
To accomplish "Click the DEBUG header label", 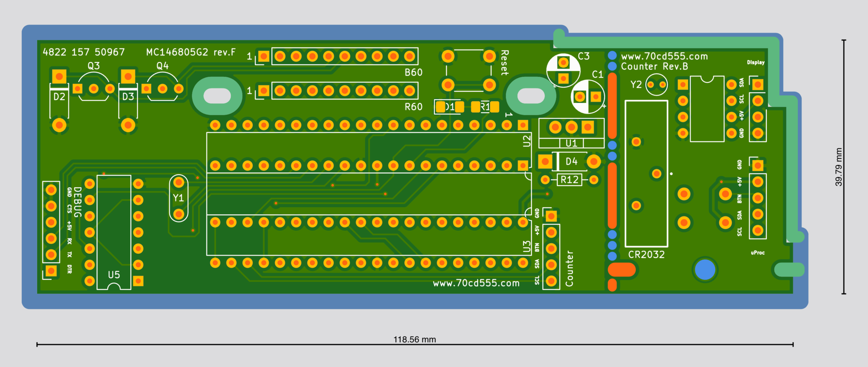I will coord(77,202).
